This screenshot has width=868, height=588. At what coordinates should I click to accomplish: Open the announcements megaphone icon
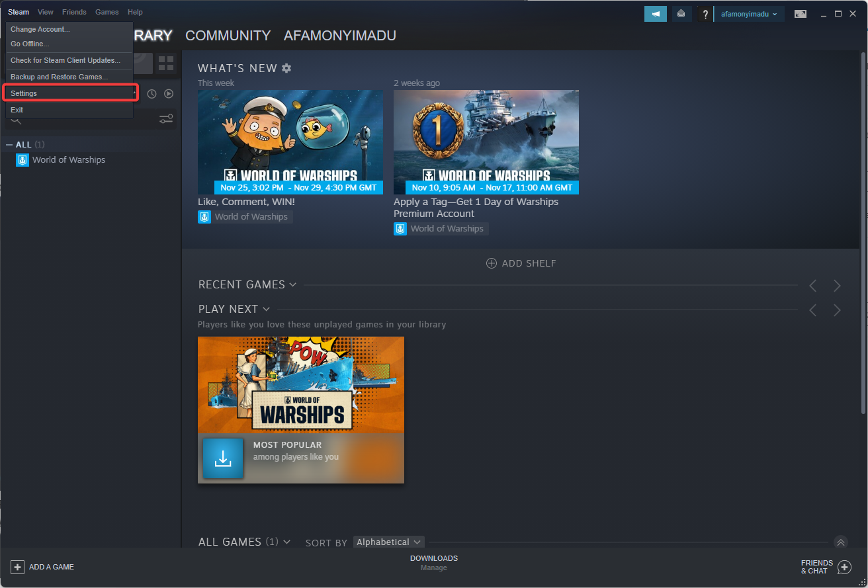(x=656, y=14)
